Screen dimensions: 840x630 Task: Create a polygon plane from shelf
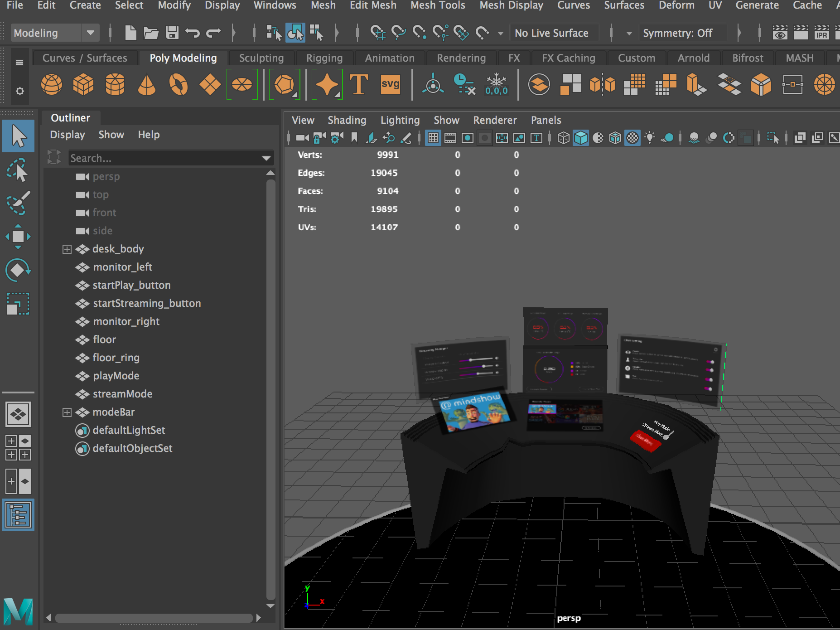coord(210,85)
